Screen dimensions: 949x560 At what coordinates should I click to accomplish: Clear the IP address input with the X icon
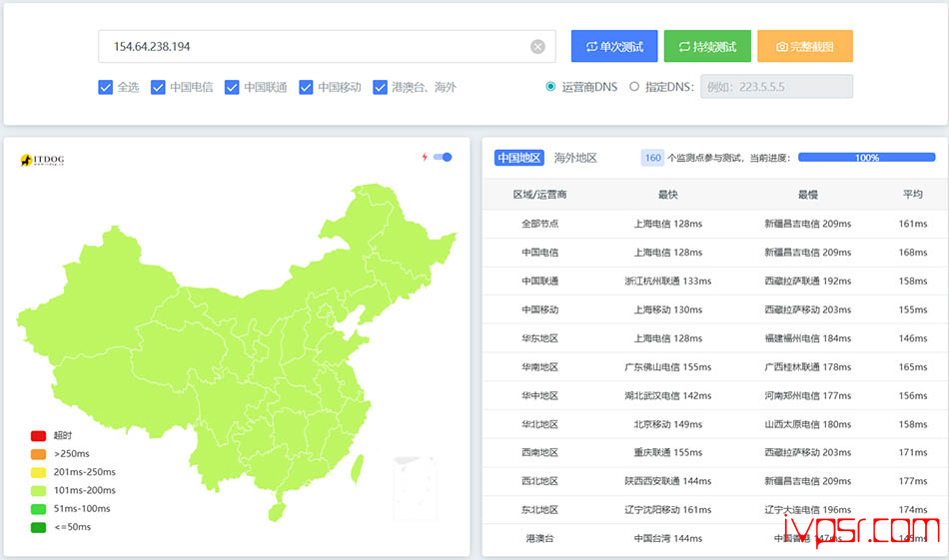click(x=537, y=47)
